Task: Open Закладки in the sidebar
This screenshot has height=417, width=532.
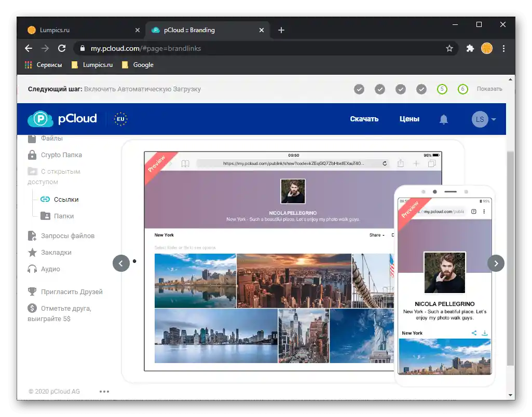Action: point(50,252)
